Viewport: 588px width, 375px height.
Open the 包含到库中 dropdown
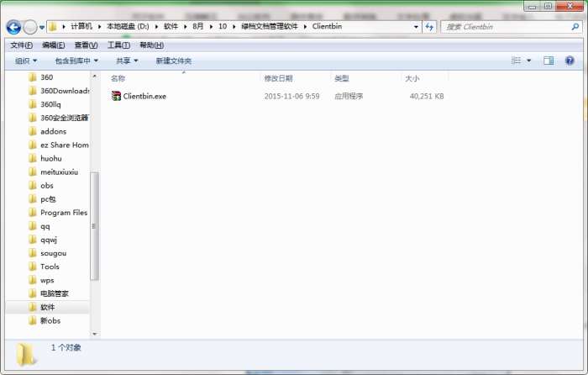coord(76,61)
